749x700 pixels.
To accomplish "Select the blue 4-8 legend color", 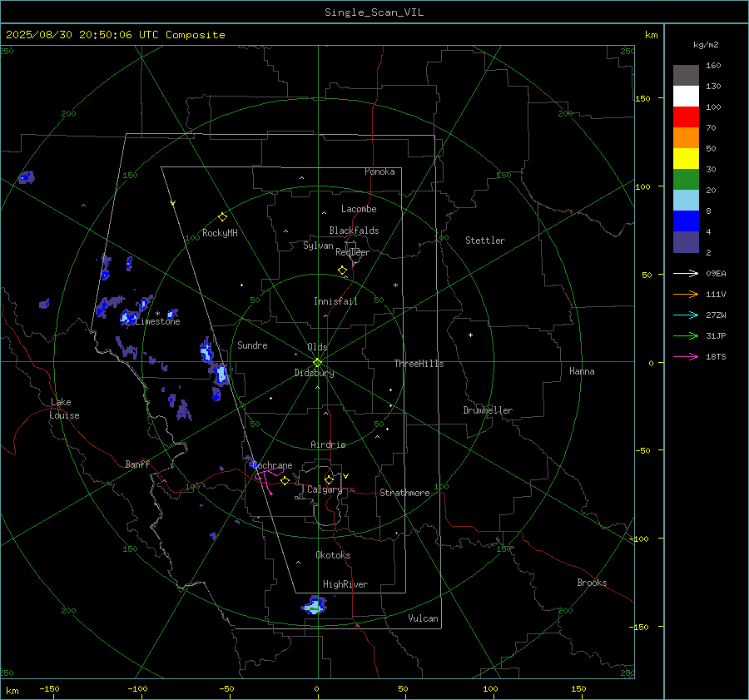I will 686,221.
